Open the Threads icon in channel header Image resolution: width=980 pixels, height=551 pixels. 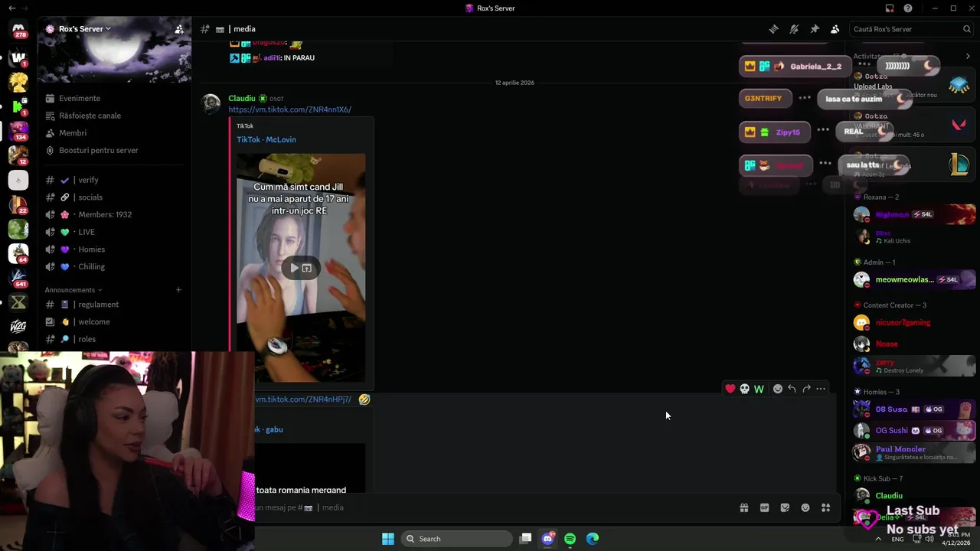[773, 29]
